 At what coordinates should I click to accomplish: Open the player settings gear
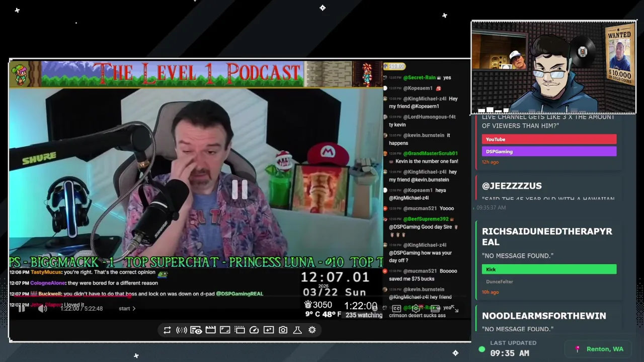pyautogui.click(x=416, y=308)
